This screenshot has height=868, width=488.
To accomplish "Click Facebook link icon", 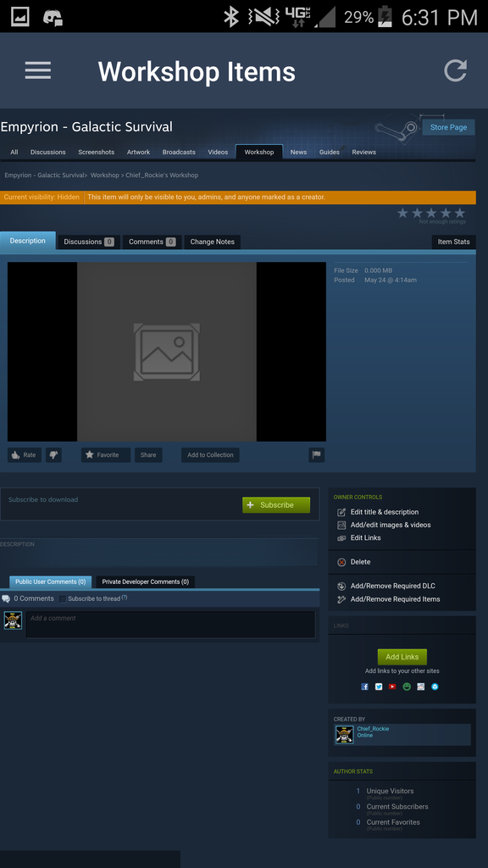I will tap(364, 687).
